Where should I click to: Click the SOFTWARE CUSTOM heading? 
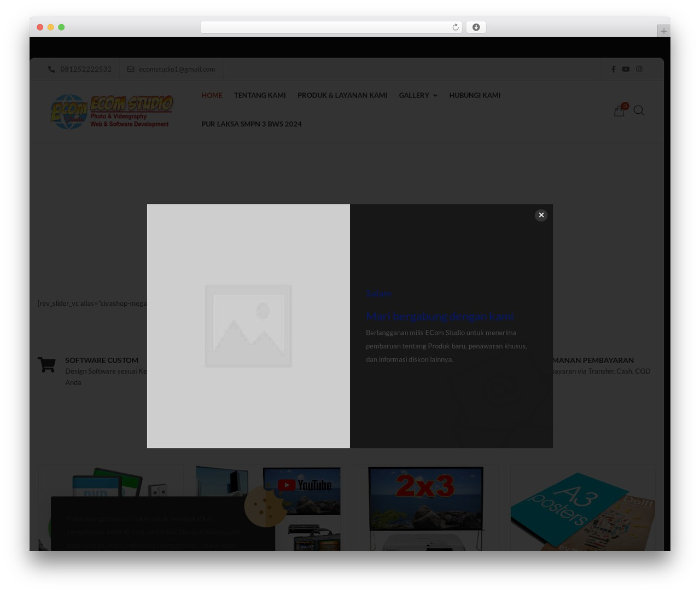(x=102, y=360)
